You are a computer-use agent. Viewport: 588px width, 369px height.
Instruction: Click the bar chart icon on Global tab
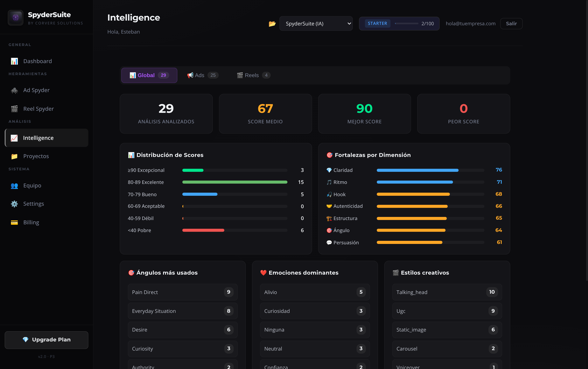coord(133,75)
